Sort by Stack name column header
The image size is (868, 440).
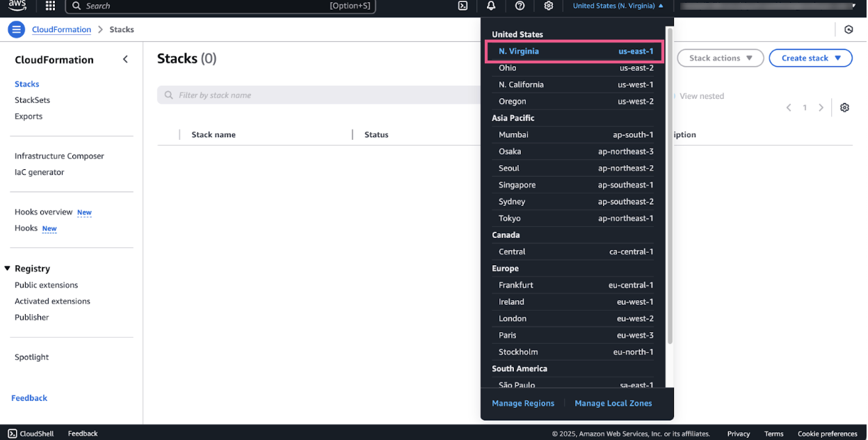pyautogui.click(x=214, y=134)
